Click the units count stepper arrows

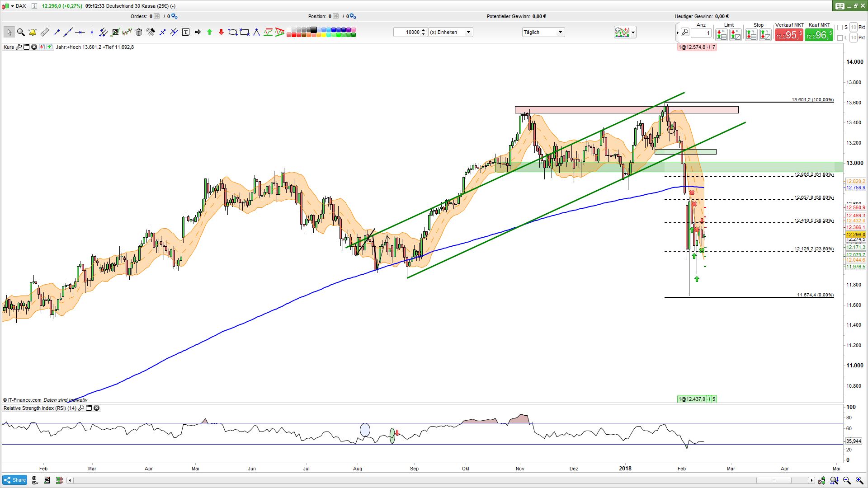point(424,32)
